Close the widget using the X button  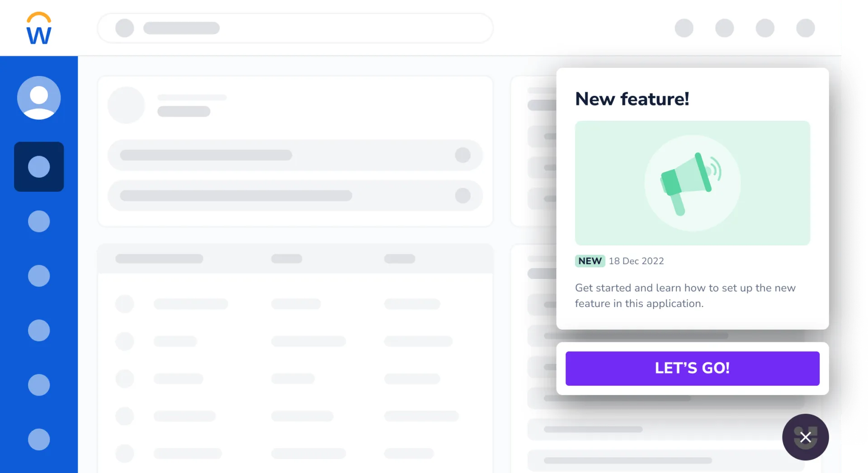(805, 437)
